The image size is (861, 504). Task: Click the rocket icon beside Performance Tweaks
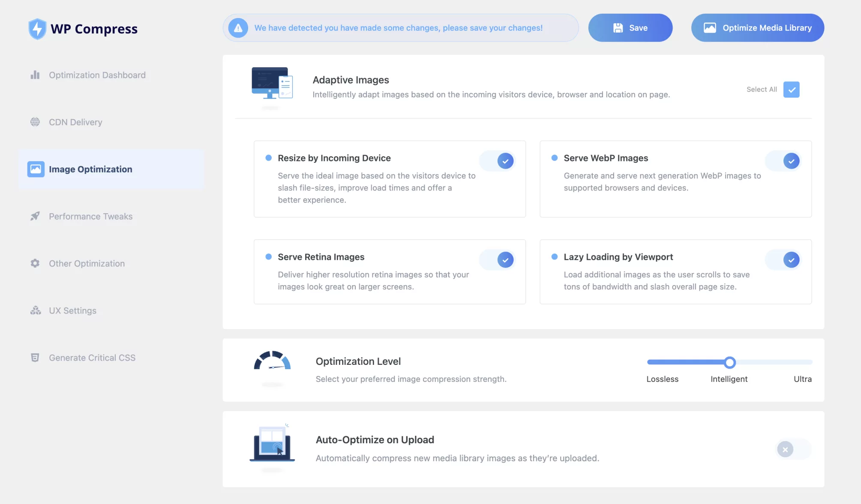tap(35, 216)
